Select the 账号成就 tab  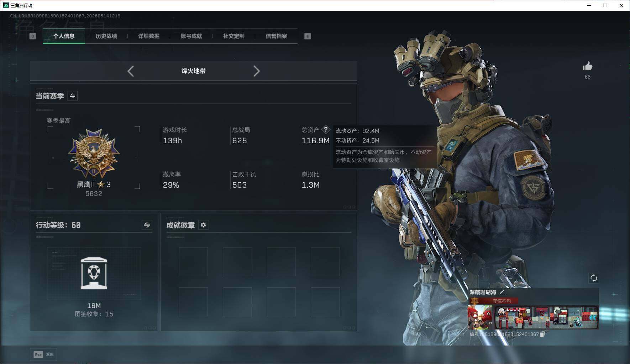191,36
